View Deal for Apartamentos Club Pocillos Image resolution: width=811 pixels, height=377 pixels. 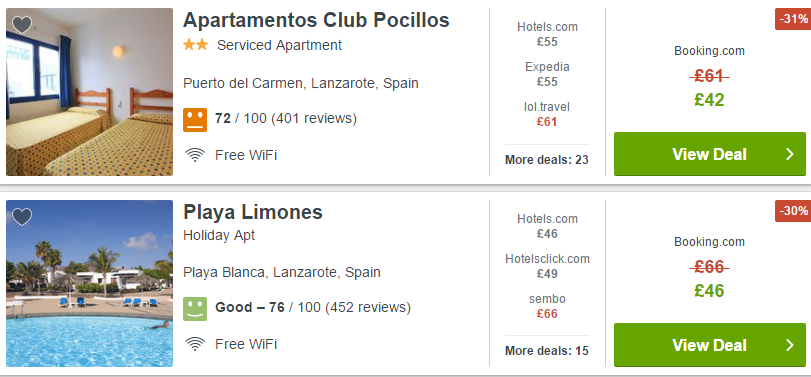click(710, 154)
